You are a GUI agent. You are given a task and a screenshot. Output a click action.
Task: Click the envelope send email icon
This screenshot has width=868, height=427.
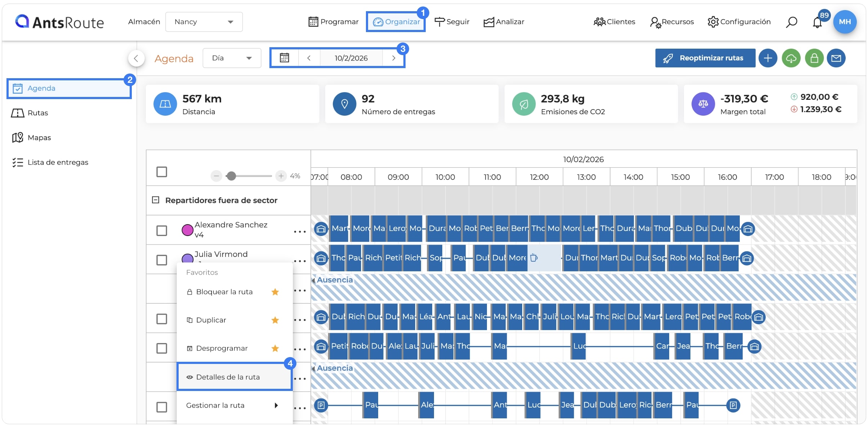(x=836, y=58)
